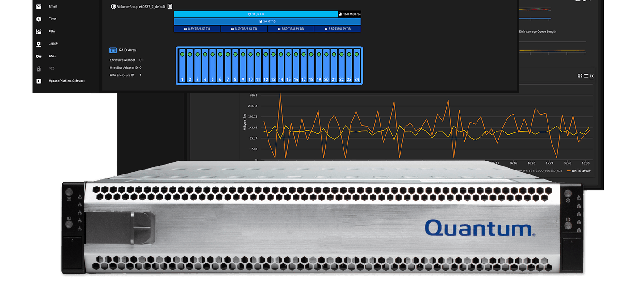
Task: Click the Disk Average Queue Length title
Action: 538,32
